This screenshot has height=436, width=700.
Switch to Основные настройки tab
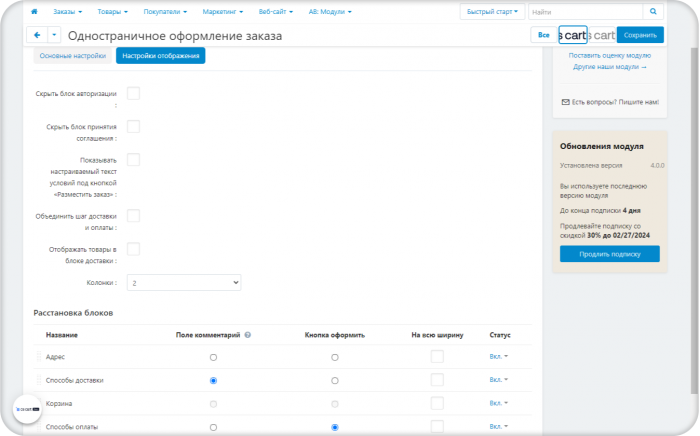pyautogui.click(x=73, y=56)
